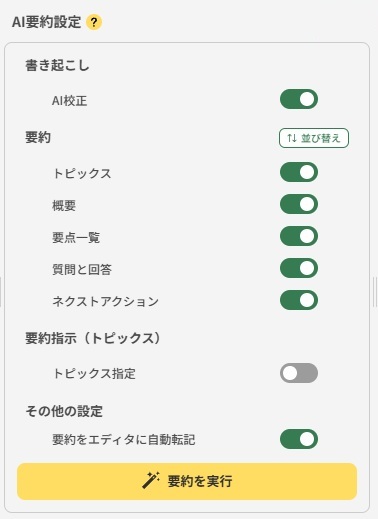378x519 pixels.
Task: Click the AI要約設定 panel title
Action: pyautogui.click(x=46, y=22)
